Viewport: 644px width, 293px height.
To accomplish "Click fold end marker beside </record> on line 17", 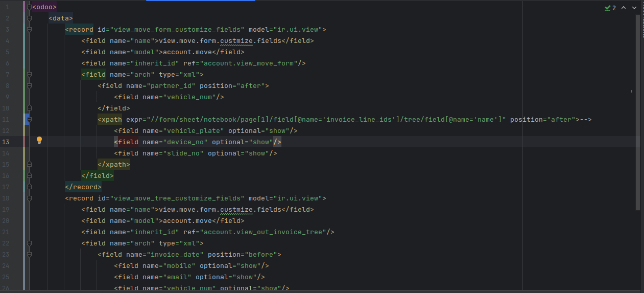I will 29,187.
